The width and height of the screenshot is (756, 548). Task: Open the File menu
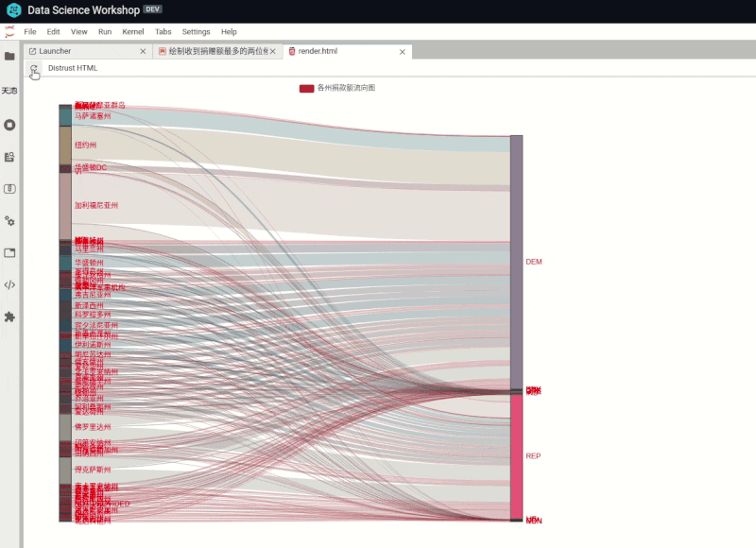[x=30, y=31]
